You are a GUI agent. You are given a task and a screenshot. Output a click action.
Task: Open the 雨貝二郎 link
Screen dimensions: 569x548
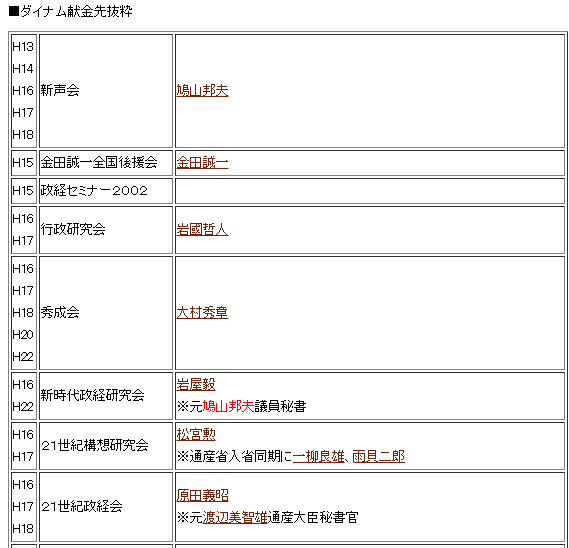(x=378, y=456)
